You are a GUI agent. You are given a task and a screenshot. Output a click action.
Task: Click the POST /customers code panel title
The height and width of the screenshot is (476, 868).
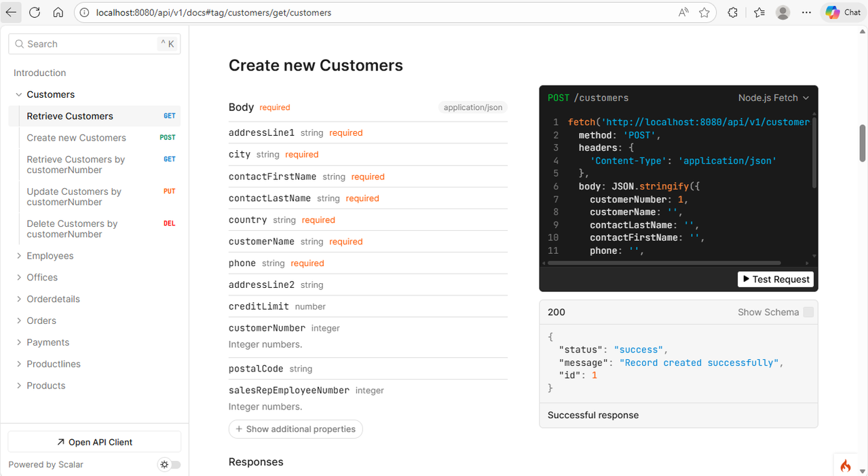click(x=588, y=98)
